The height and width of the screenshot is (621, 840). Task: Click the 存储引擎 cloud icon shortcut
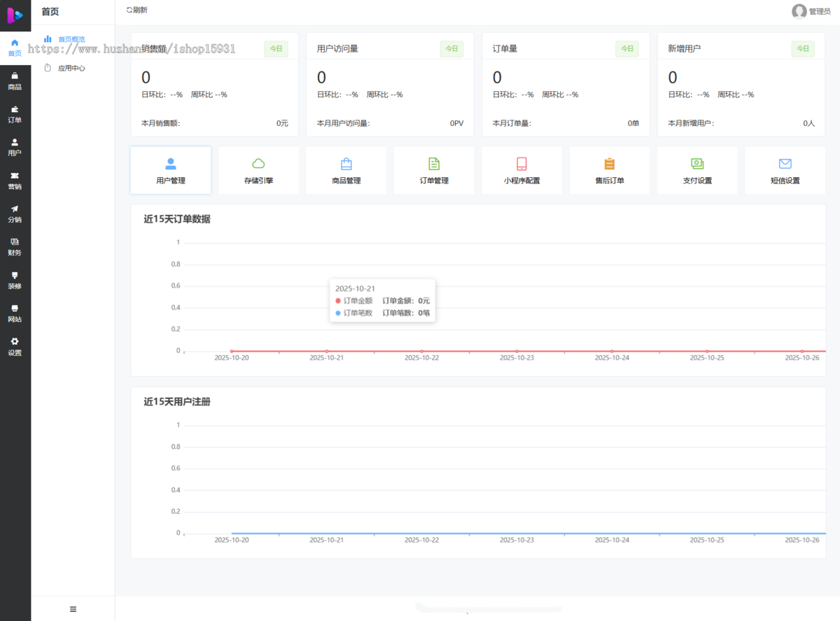pyautogui.click(x=258, y=164)
